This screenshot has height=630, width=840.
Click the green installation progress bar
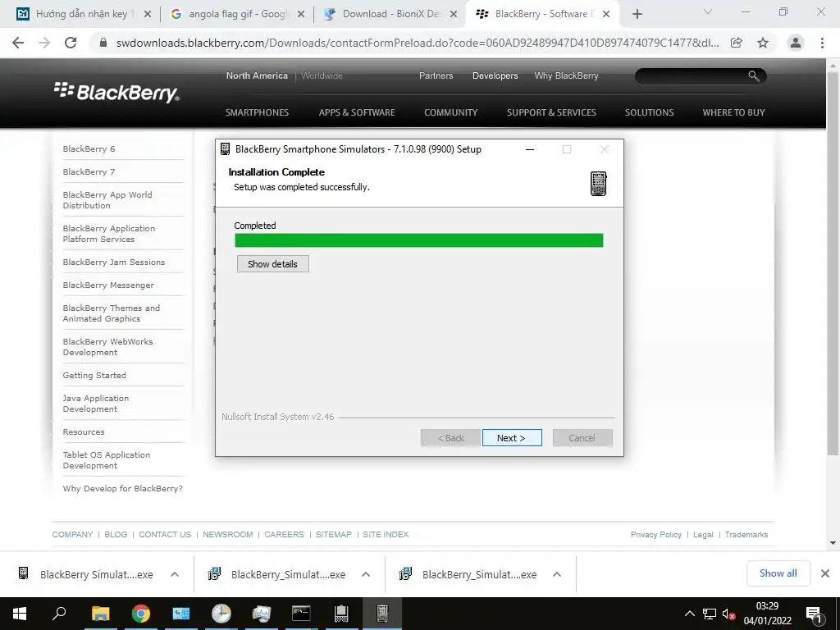click(419, 240)
